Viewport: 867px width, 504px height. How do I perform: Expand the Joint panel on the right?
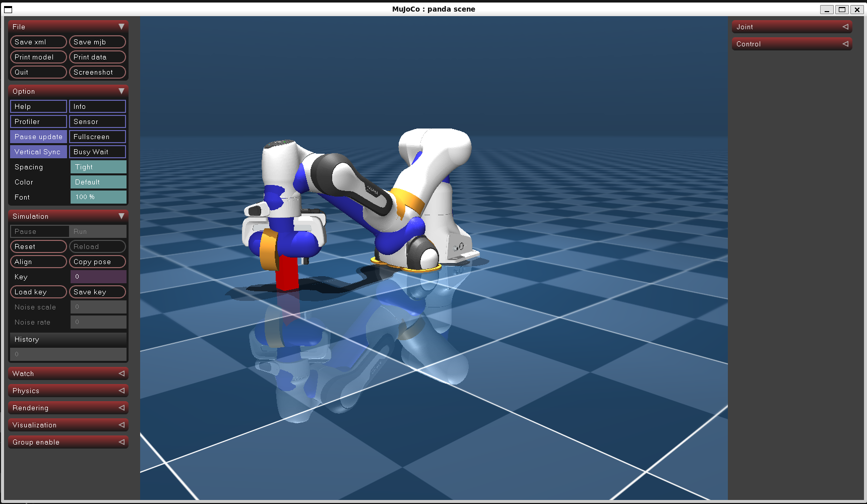point(792,27)
